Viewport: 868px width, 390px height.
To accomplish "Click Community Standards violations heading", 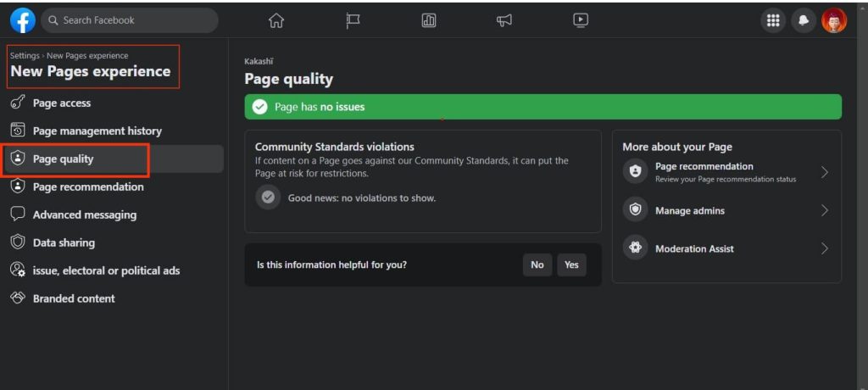I will click(334, 147).
